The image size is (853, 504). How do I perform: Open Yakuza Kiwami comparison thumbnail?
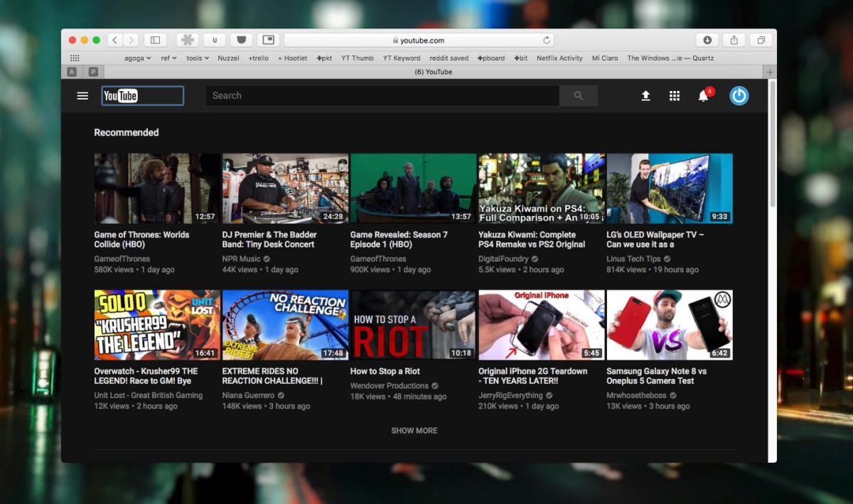[542, 188]
